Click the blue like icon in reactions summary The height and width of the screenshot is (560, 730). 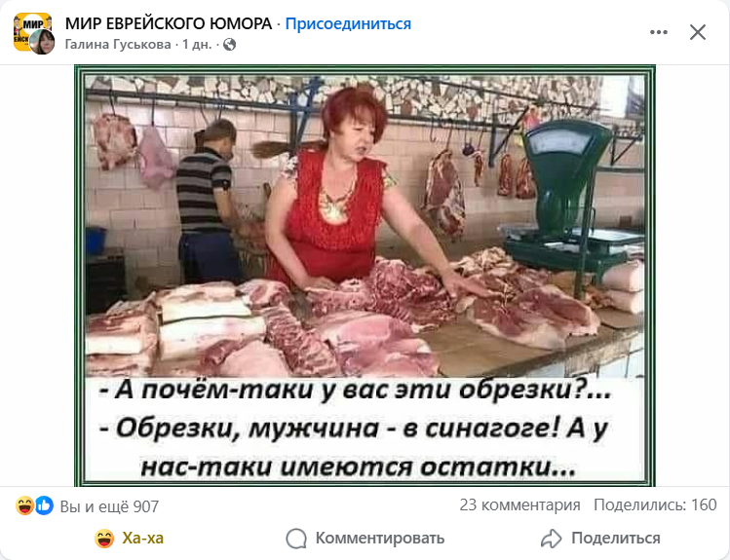click(x=45, y=505)
